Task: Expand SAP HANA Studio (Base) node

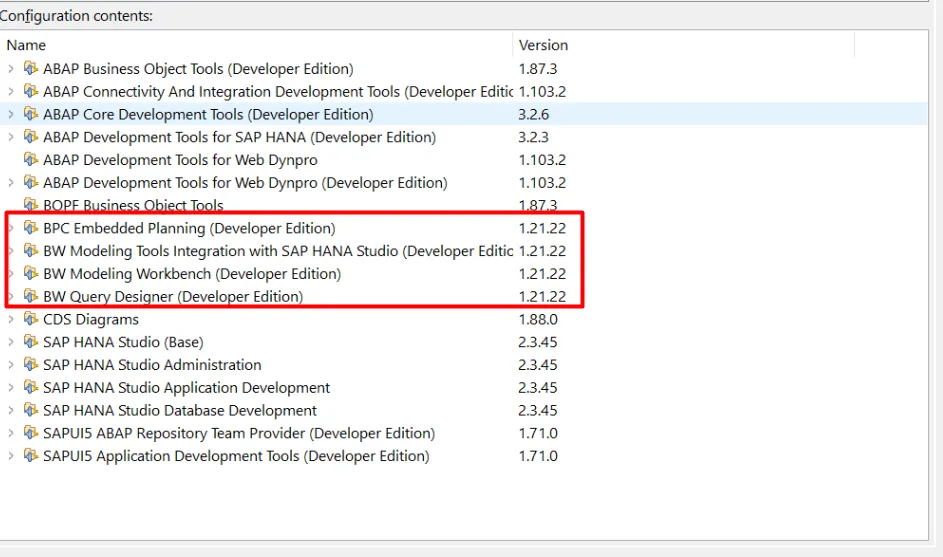Action: [x=10, y=342]
